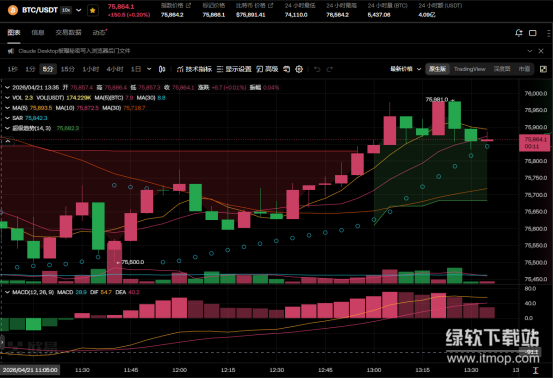Image resolution: width=554 pixels, height=378 pixels.
Task: Open more timeframes dropdown after 1日
Action: (149, 69)
